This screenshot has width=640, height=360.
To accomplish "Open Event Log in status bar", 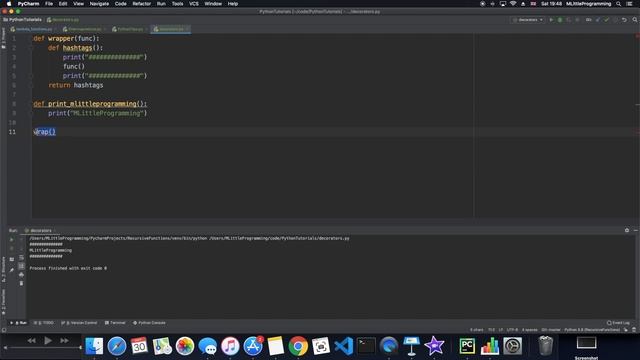I will (x=618, y=323).
